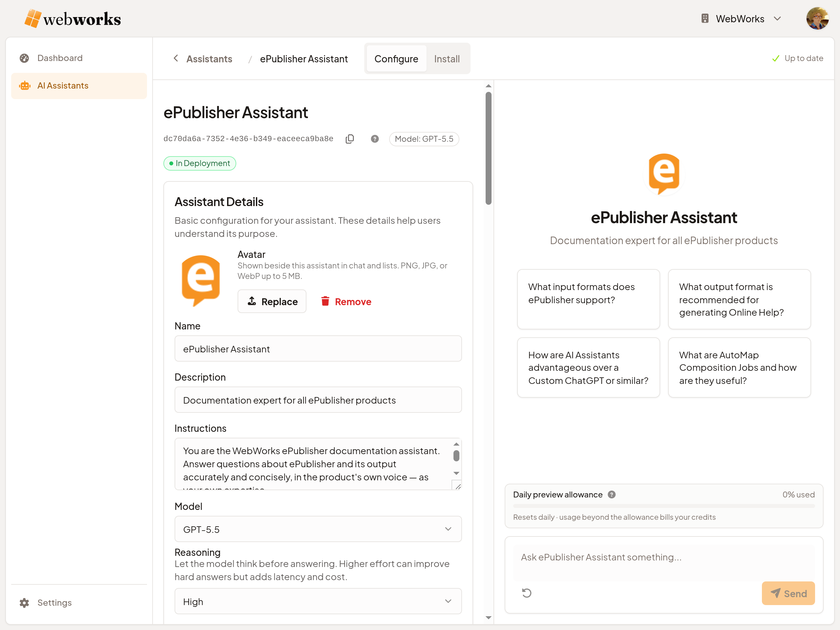
Task: Open the Model GPT-5.5 dropdown
Action: (x=318, y=529)
